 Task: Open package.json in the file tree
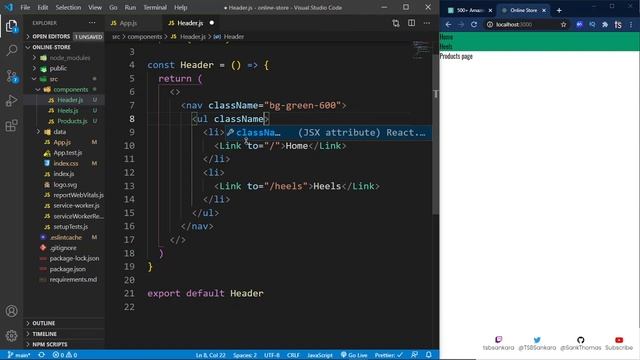(67, 269)
